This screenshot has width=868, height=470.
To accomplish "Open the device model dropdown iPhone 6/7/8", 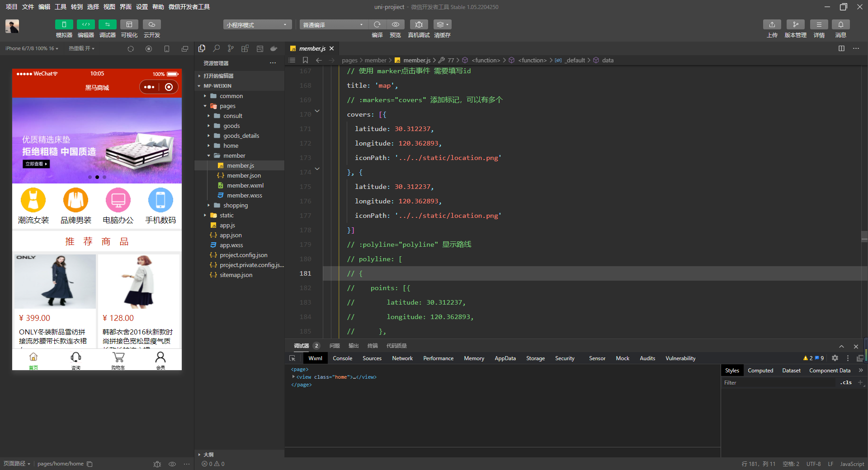I will click(x=32, y=48).
